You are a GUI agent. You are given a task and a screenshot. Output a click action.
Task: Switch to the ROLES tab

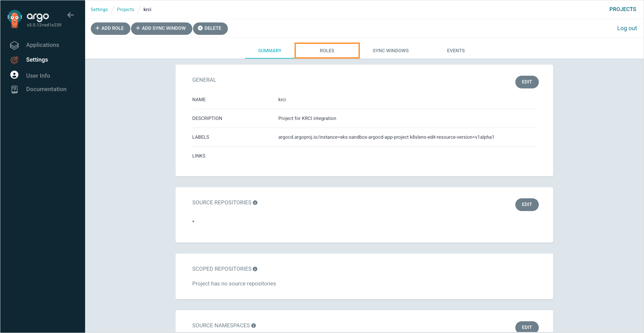tap(327, 50)
